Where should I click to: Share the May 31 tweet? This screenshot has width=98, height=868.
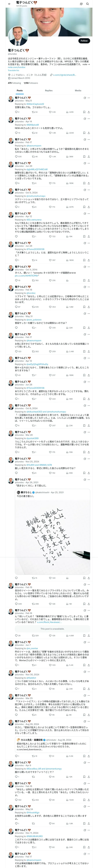point(89,328)
